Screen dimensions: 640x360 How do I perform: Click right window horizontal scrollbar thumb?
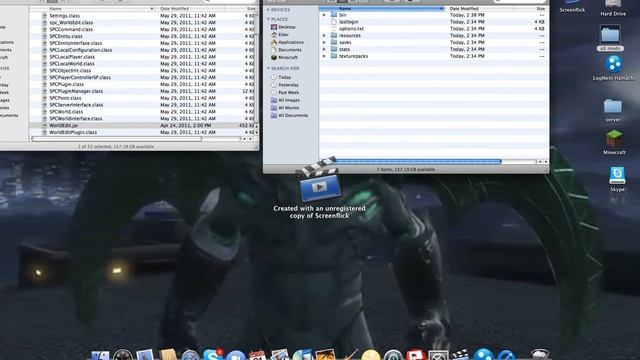(416, 162)
